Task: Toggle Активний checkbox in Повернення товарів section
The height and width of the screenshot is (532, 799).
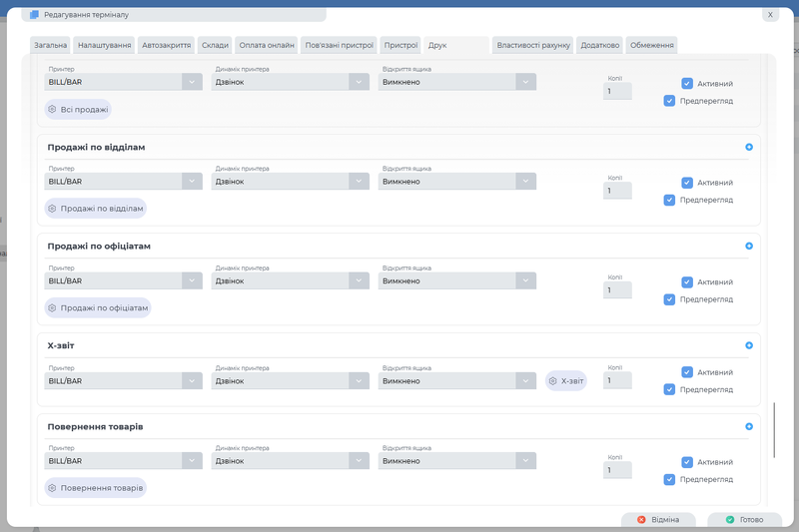Action: click(x=687, y=462)
